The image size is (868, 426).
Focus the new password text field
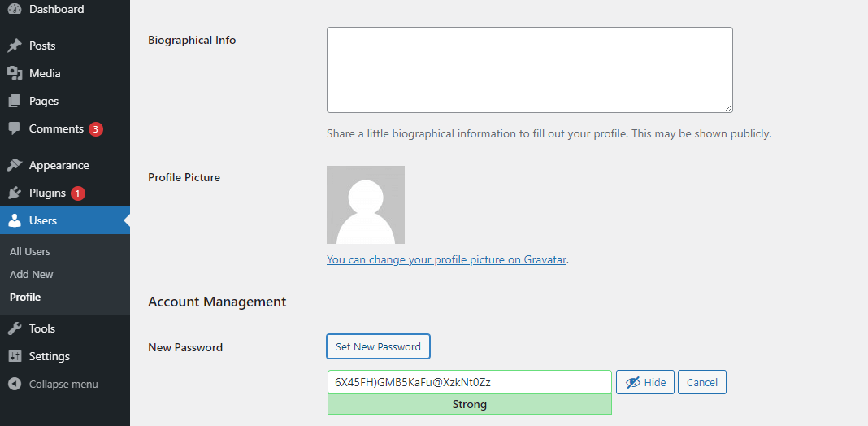[469, 382]
